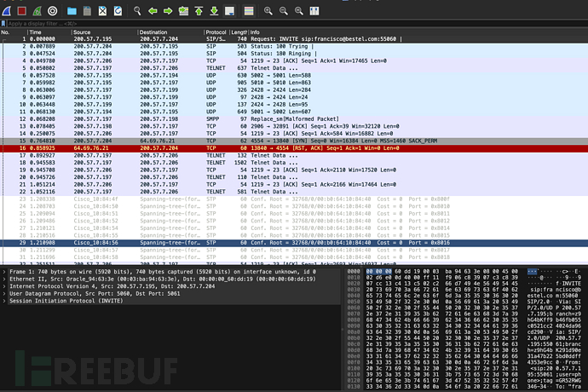
Task: Click ASCII text 'f·INVITE' in bytes pane
Action: (x=568, y=284)
